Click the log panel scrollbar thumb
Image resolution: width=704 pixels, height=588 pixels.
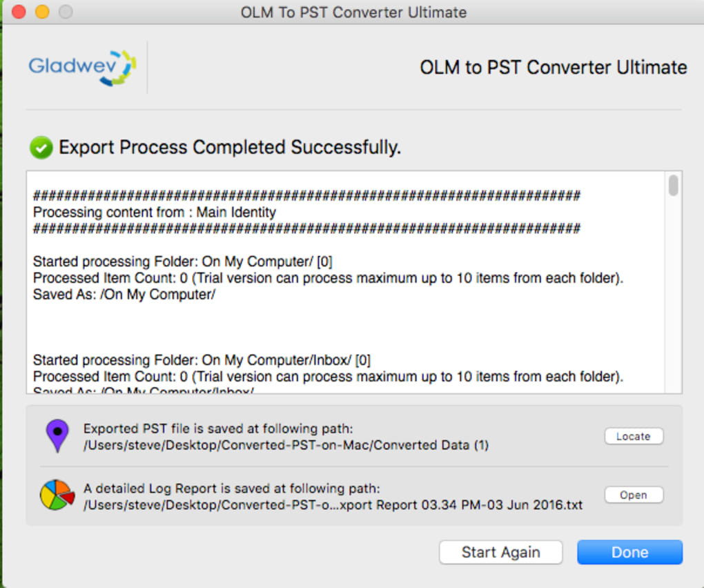pos(673,186)
